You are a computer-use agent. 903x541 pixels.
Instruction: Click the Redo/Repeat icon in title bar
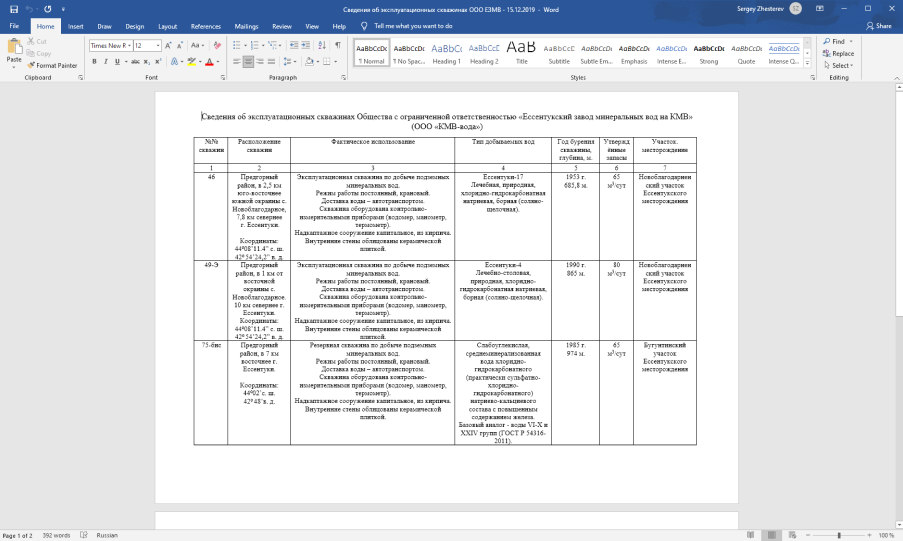pyautogui.click(x=48, y=9)
